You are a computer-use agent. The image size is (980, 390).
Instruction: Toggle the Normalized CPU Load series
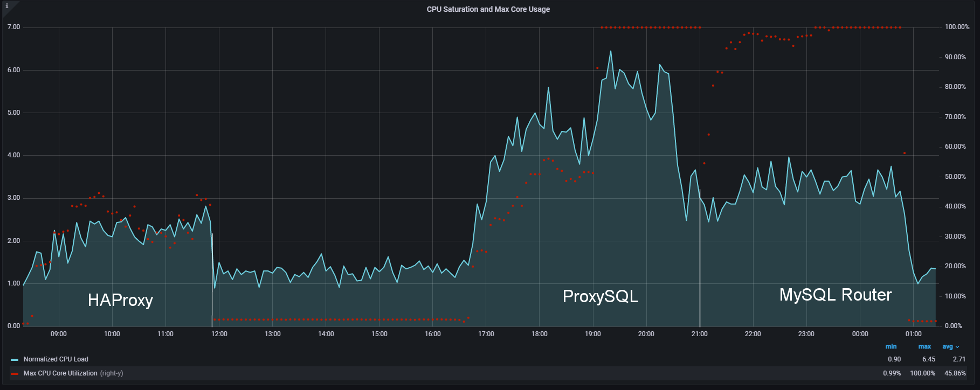[x=56, y=359]
